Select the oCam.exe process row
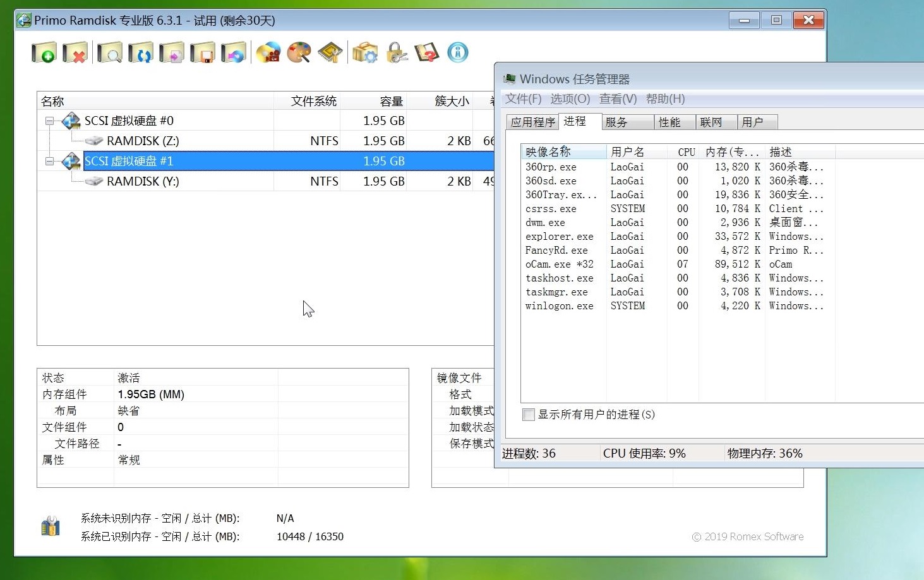Image resolution: width=924 pixels, height=580 pixels. (x=560, y=264)
